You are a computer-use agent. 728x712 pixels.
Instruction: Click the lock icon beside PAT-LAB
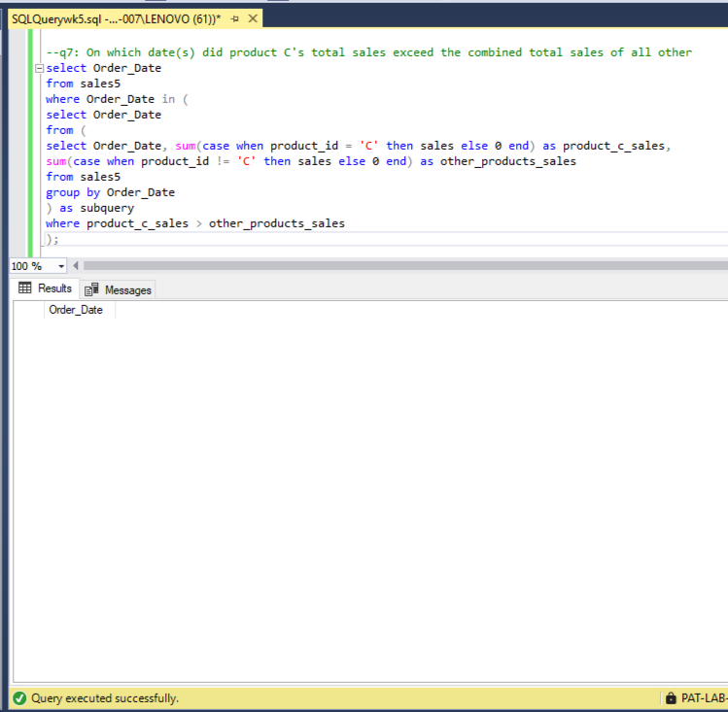(x=671, y=697)
